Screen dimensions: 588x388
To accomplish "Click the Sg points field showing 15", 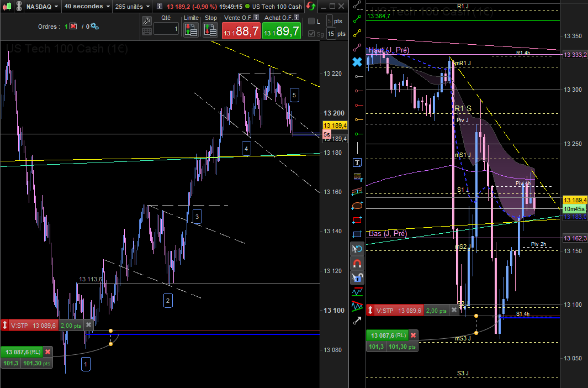I will [x=330, y=34].
